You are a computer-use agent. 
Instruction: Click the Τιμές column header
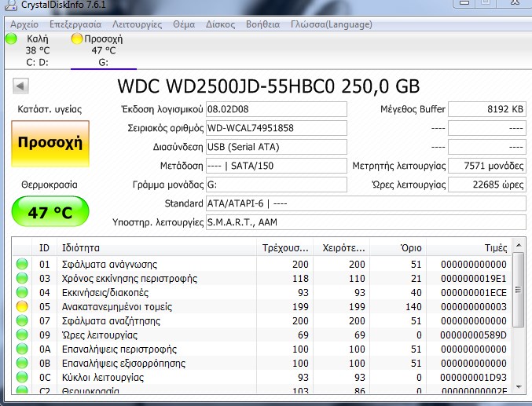[x=469, y=248]
